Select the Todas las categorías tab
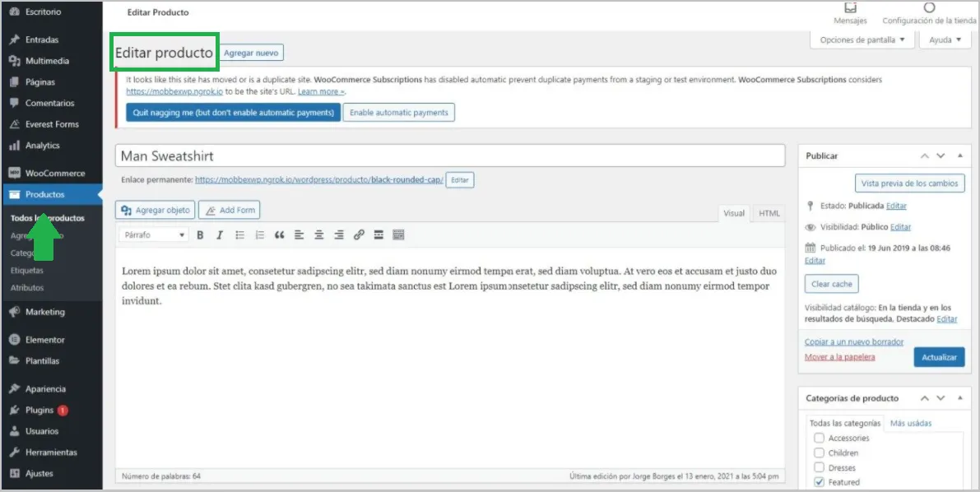980x492 pixels. (844, 423)
